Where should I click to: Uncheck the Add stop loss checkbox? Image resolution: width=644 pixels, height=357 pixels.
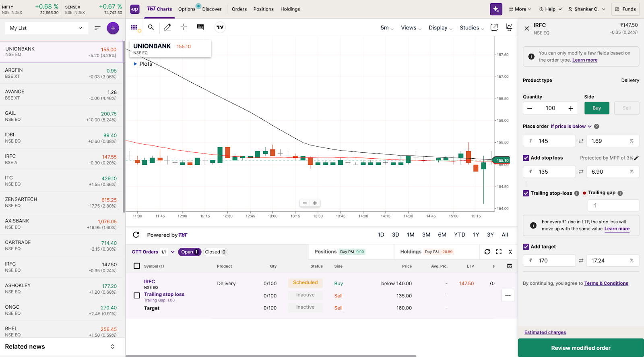click(526, 158)
